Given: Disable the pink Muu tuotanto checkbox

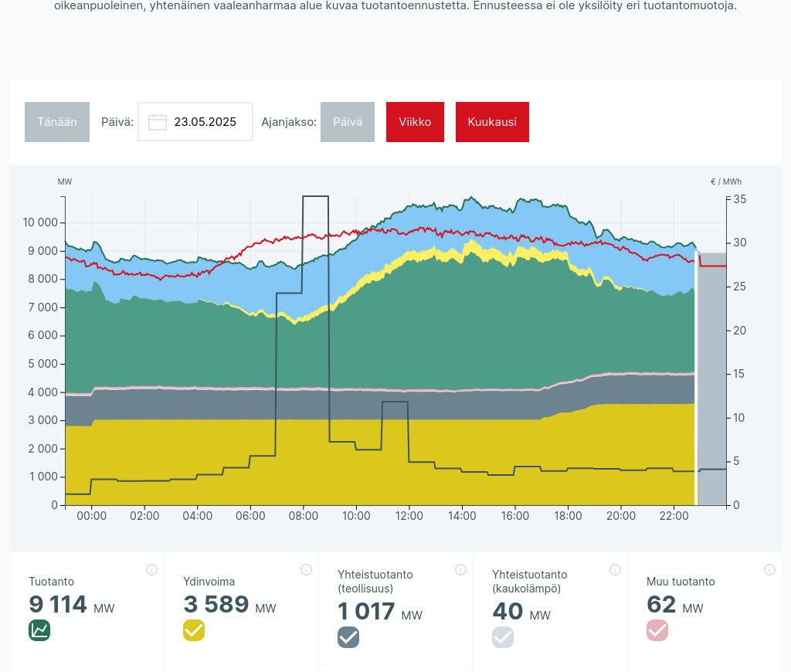Looking at the screenshot, I should [x=657, y=630].
